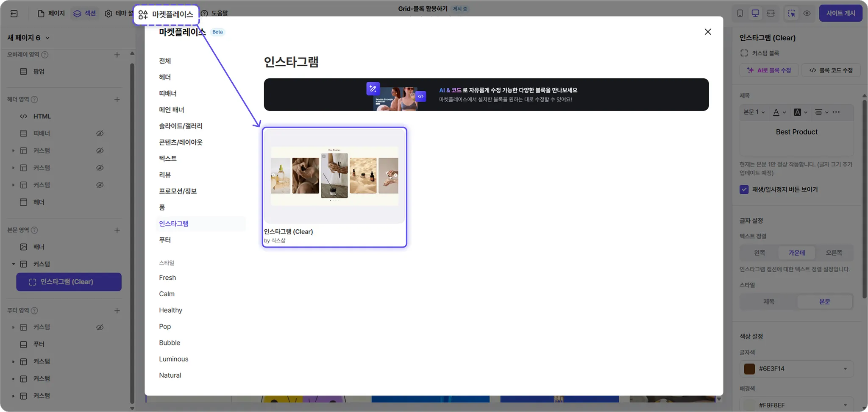Screen dimensions: 868x412
Task: Click the help icon next to 본문 영역
Action: [x=35, y=230]
